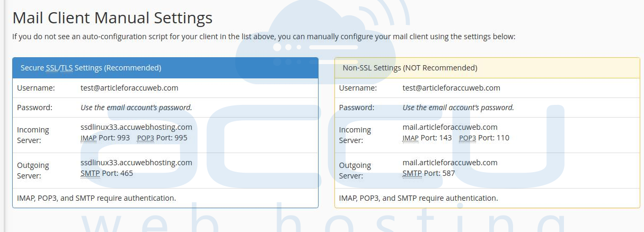Screen dimensions: 644x232
Task: Click "SMTP Port: 465" value
Action: point(107,173)
